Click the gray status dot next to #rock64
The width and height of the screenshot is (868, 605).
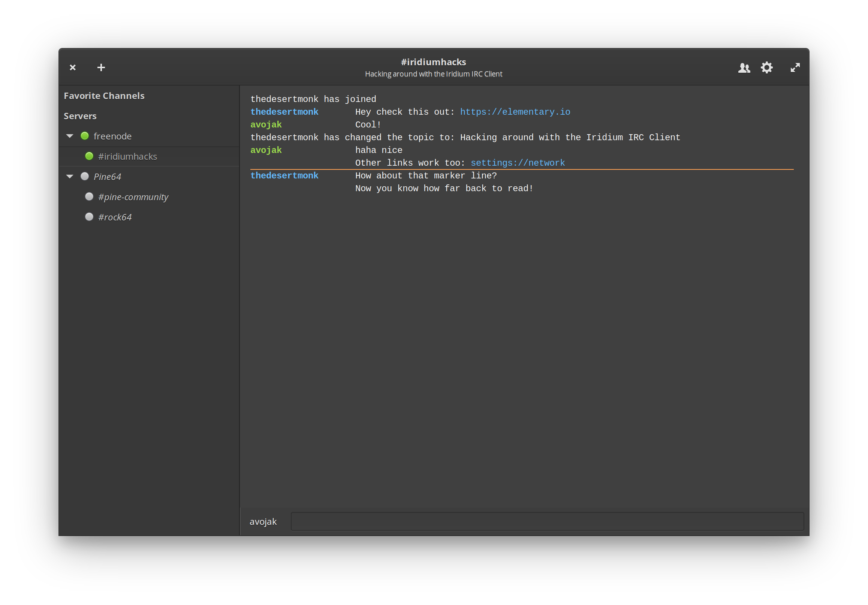pyautogui.click(x=89, y=217)
